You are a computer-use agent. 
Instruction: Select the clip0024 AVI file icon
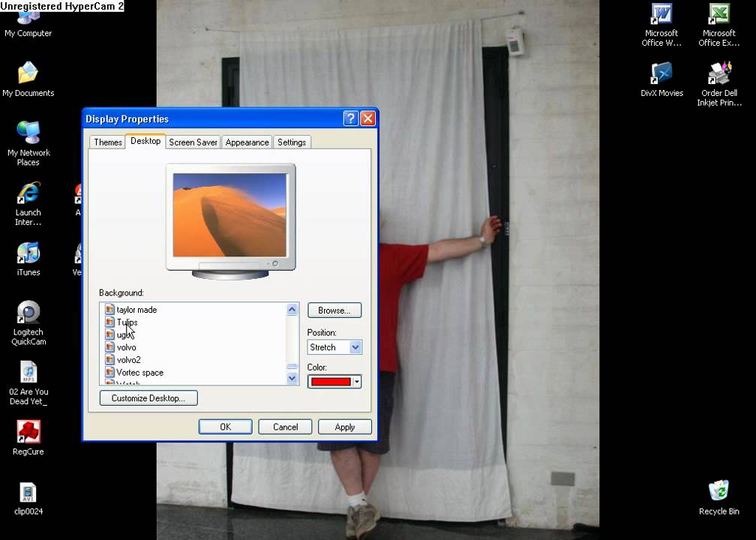pos(28,499)
